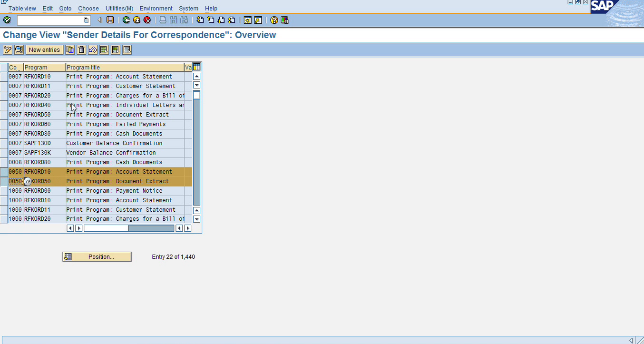
Task: Click the vertical scrollbar thumb of the table
Action: pyautogui.click(x=196, y=95)
